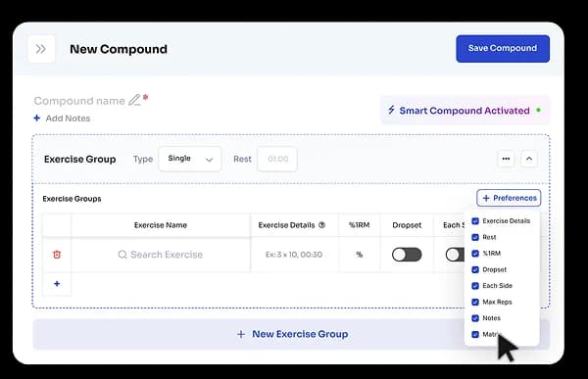Collapse the Exercise Group with up chevron
Screen dimensions: 588x379
coord(529,159)
